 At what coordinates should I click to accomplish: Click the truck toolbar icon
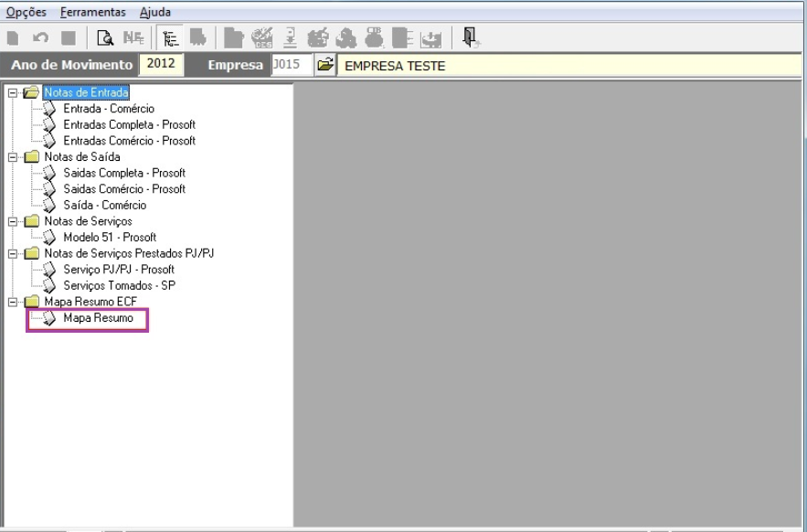point(194,37)
